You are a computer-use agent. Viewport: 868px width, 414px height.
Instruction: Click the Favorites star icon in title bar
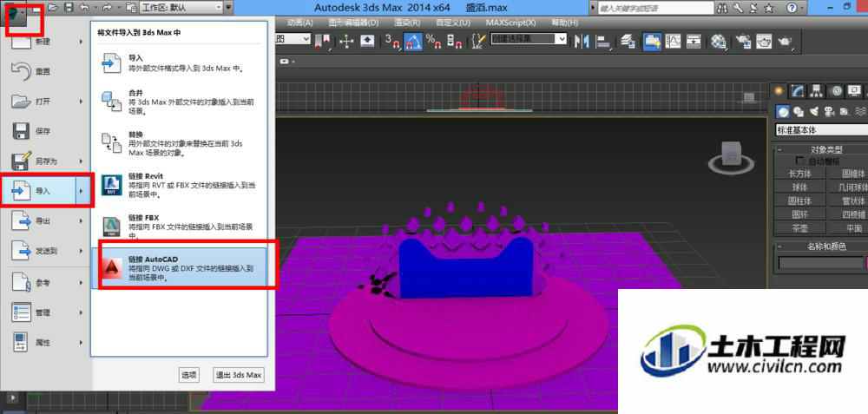769,8
